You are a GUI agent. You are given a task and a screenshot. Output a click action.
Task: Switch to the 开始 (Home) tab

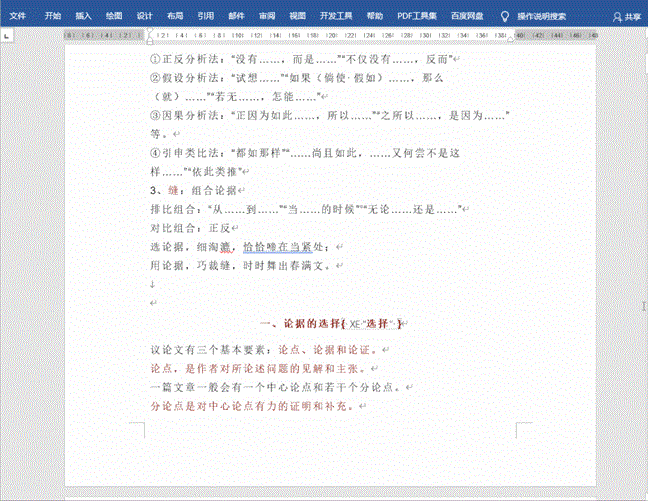click(53, 16)
